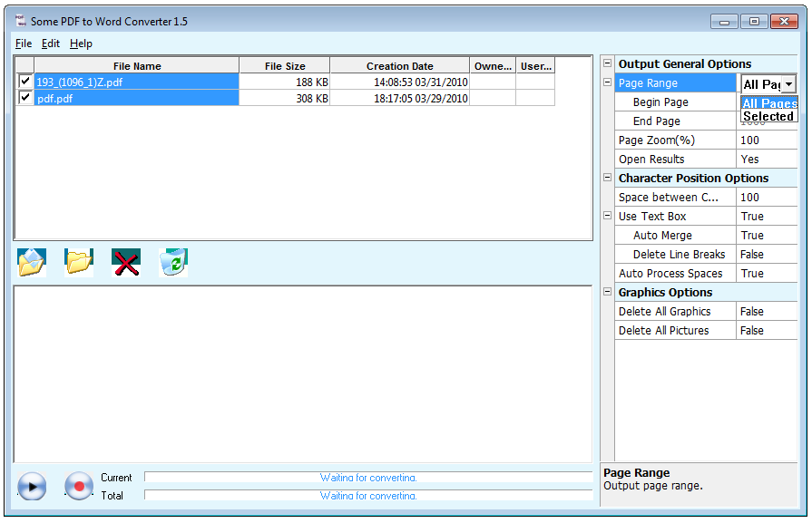Click the Page Range dropdown arrow
This screenshot has height=523, width=812.
788,83
